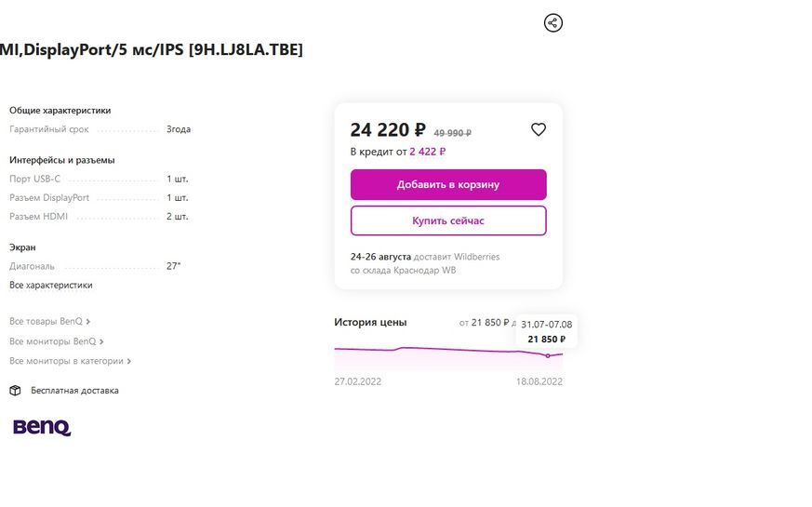The image size is (812, 507).
Task: Click the "Бесплатная доставка" label
Action: (x=74, y=391)
